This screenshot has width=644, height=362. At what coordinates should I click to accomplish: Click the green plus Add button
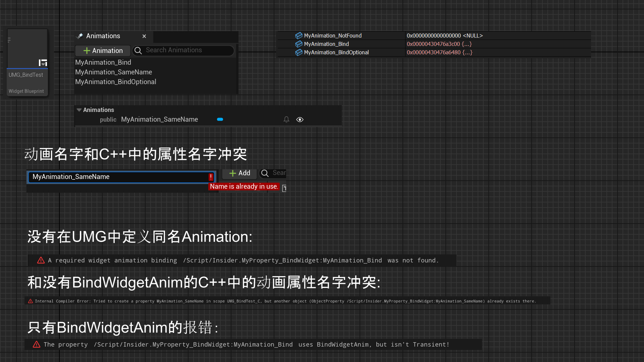coord(239,173)
